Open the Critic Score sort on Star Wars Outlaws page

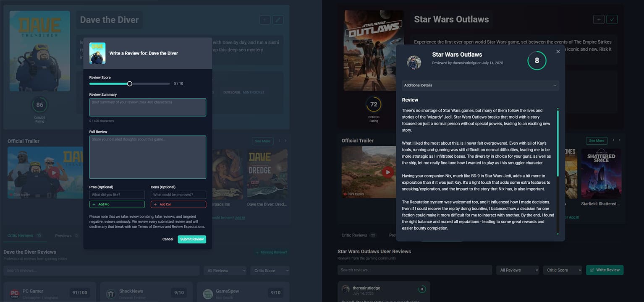563,270
